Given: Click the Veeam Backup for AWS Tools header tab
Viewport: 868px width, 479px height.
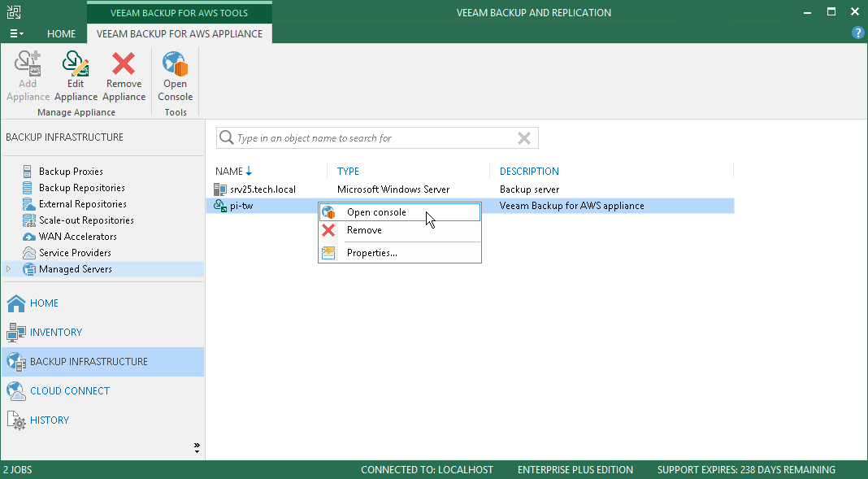Looking at the screenshot, I should tap(180, 13).
